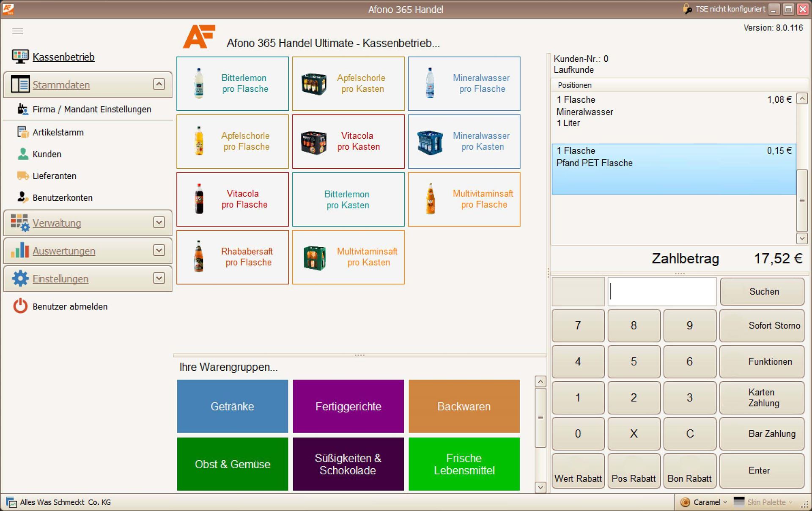Viewport: 812px width, 511px height.
Task: Select the Multivitaminsaft pro Flasche bottle image
Action: (x=430, y=199)
